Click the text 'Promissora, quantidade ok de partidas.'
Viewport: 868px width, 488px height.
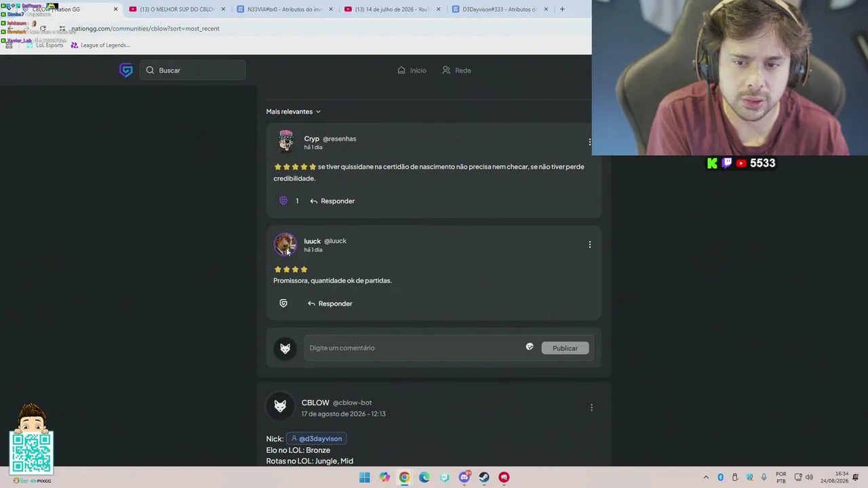pyautogui.click(x=332, y=281)
